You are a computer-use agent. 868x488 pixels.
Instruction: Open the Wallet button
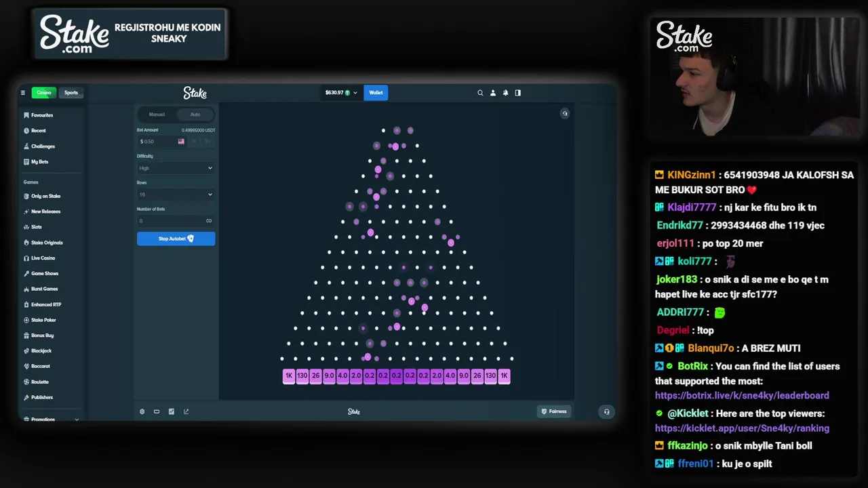point(376,93)
